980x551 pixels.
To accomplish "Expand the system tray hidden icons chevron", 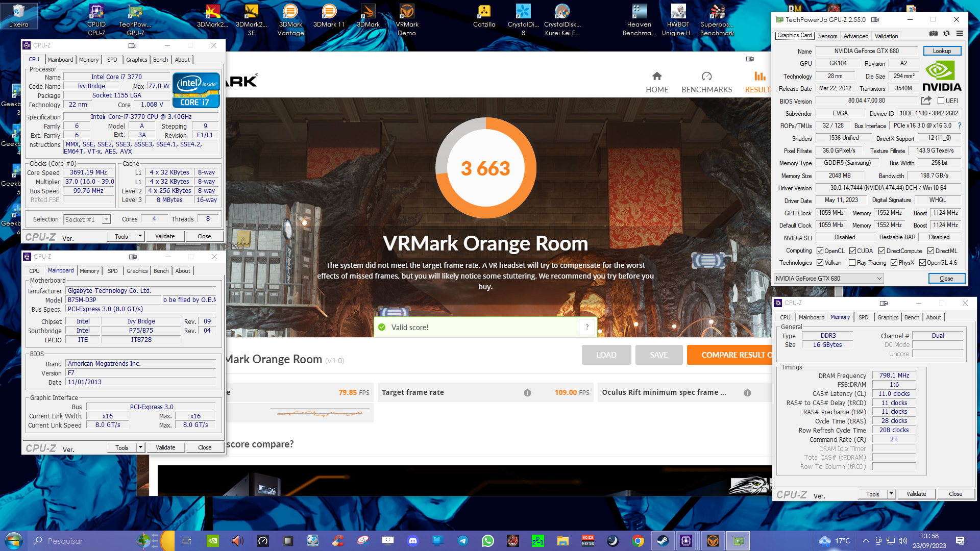I will (x=866, y=541).
